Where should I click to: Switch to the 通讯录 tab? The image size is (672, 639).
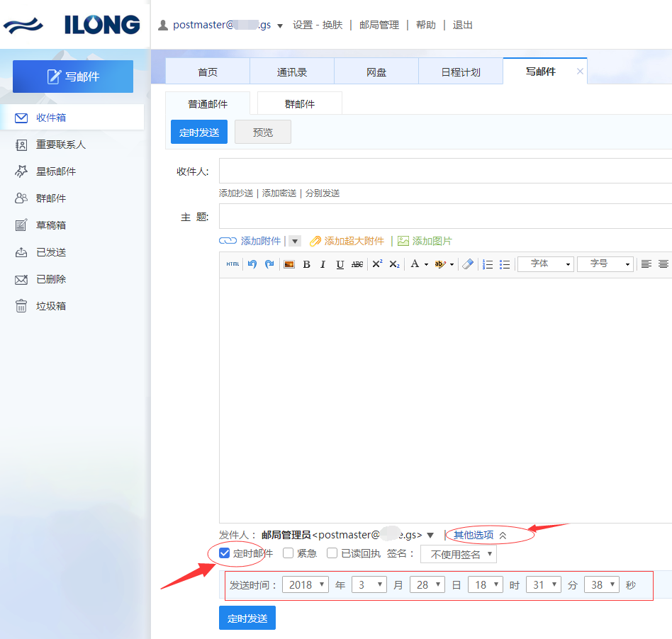pyautogui.click(x=292, y=72)
